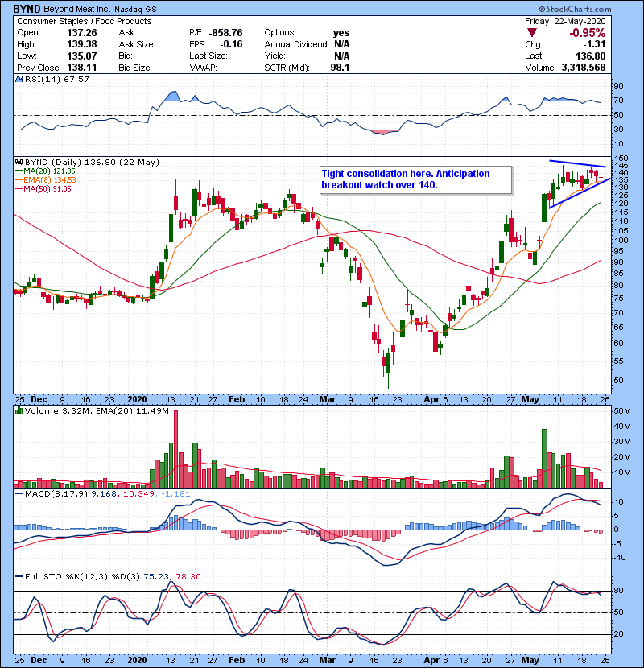Click the 70 level on the RSI scale

tap(618, 101)
